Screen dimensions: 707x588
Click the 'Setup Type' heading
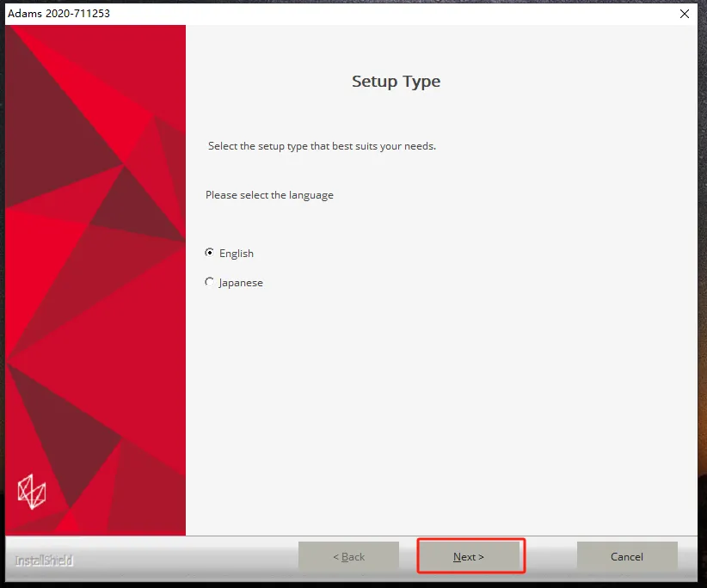point(396,82)
